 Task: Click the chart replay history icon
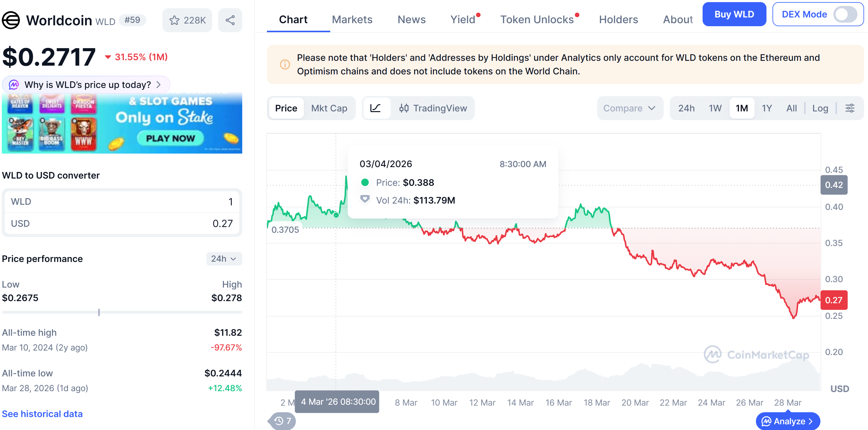click(x=279, y=421)
